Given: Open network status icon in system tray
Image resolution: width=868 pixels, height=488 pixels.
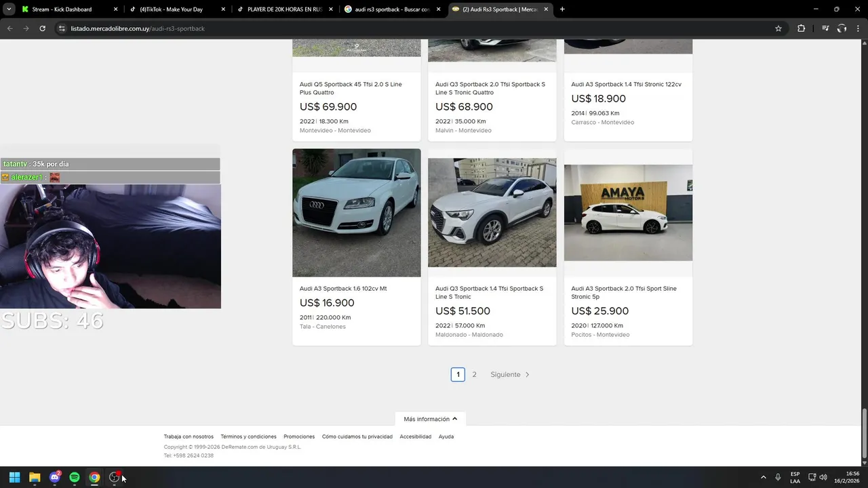Looking at the screenshot, I should pos(812,477).
